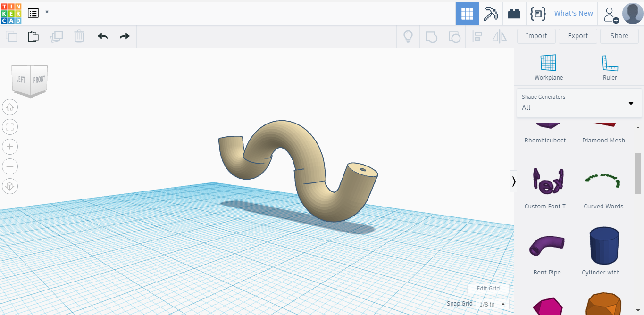Click the shapes panel scrollbar
Screen dimensions: 644x315
(638, 173)
